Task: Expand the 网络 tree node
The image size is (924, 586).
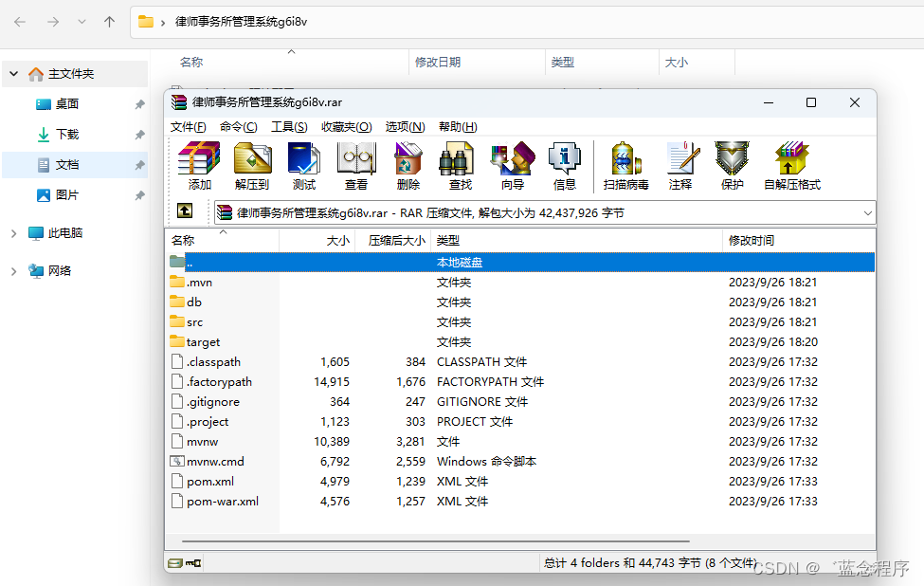Action: coord(13,271)
